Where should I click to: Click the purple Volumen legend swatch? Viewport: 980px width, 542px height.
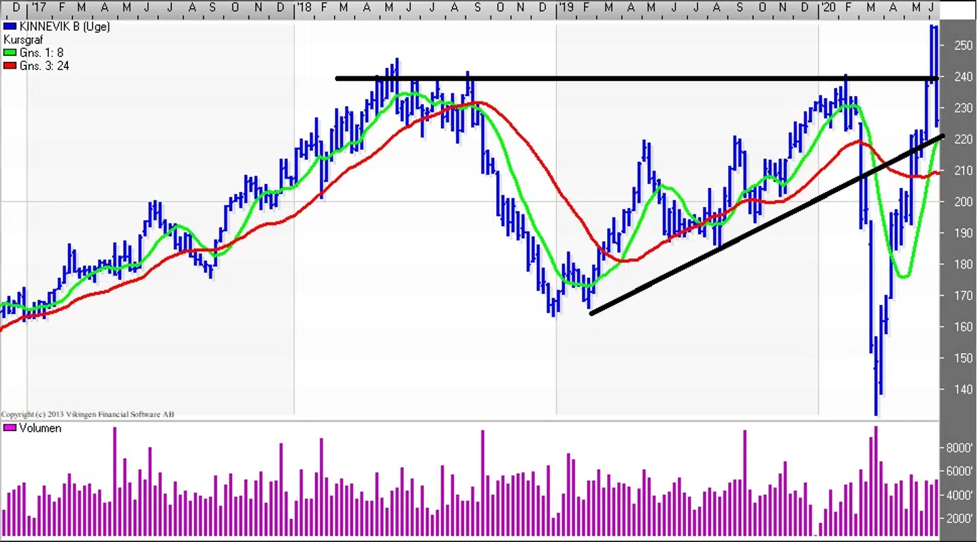click(x=10, y=428)
